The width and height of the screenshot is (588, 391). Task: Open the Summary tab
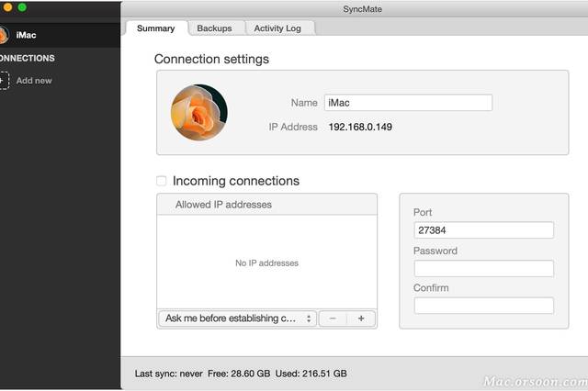156,28
